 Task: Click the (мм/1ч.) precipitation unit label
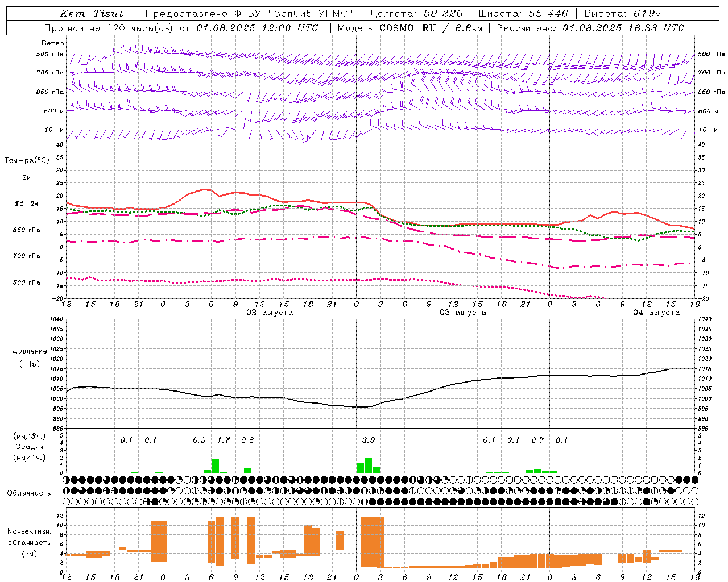[30, 458]
